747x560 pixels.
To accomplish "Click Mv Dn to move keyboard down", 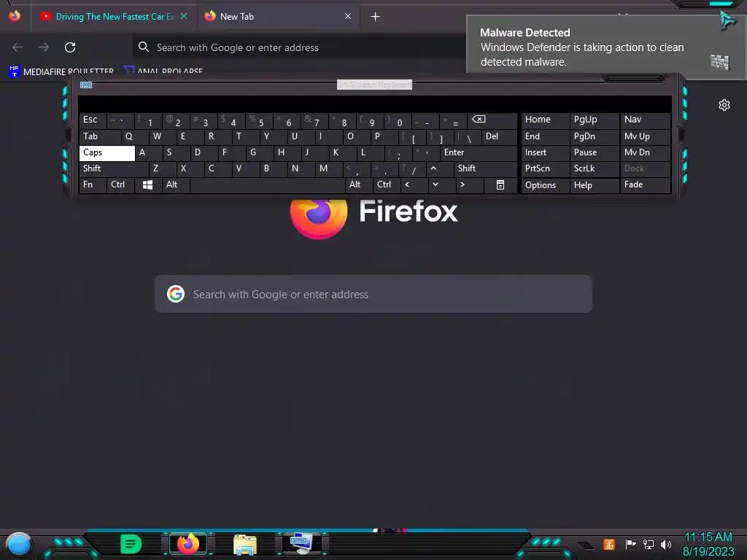I will (646, 153).
